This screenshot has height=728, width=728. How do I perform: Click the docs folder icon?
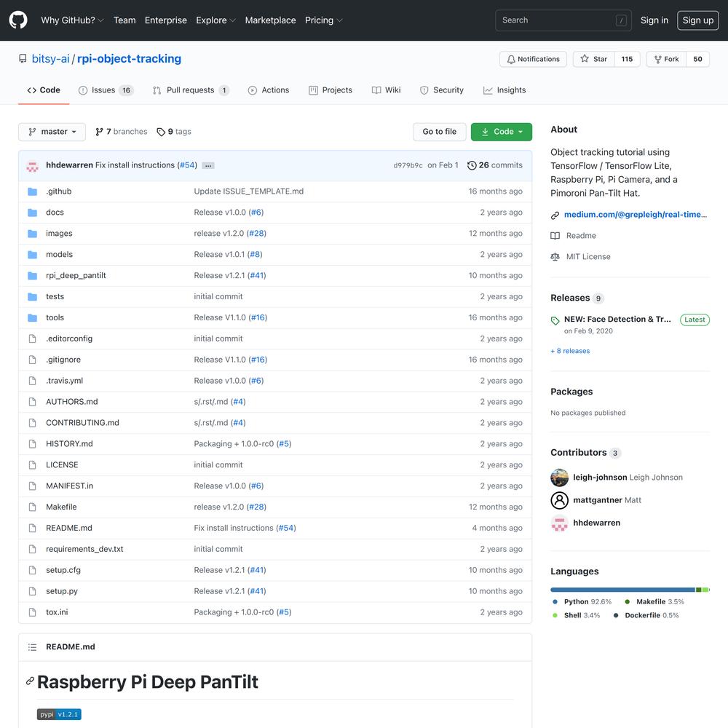[33, 212]
